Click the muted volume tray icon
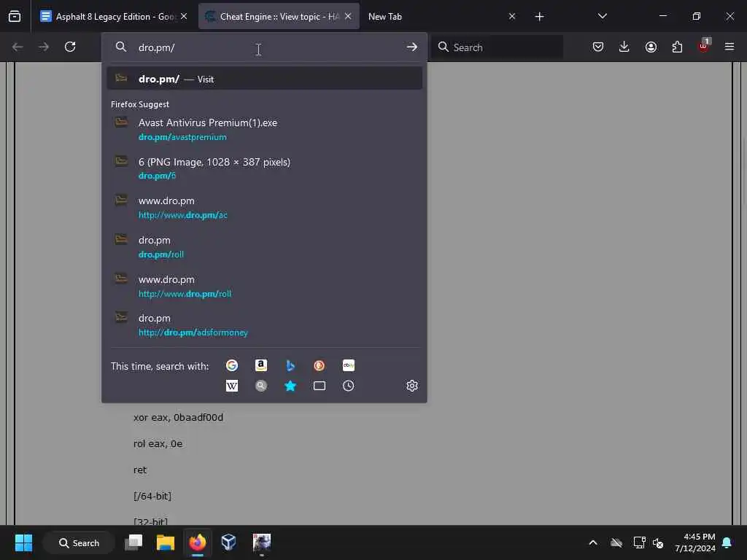This screenshot has width=747, height=560. pos(658,542)
